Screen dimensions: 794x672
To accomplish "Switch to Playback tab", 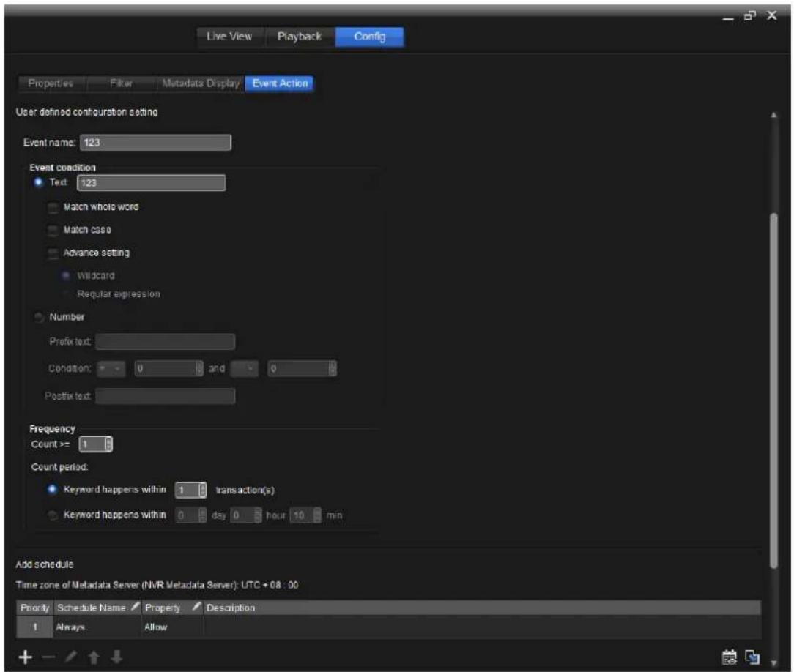I will point(300,37).
